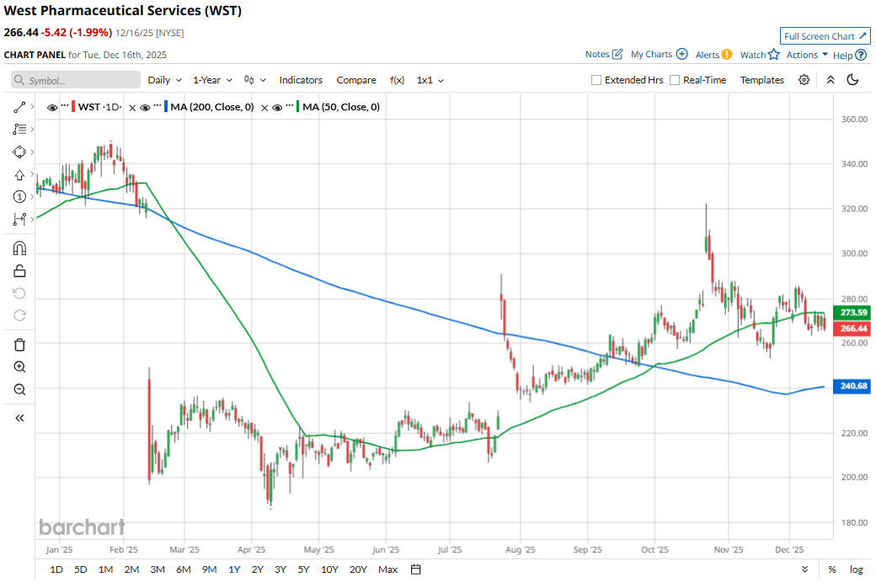
Task: Toggle percent scale on chart
Action: click(832, 569)
